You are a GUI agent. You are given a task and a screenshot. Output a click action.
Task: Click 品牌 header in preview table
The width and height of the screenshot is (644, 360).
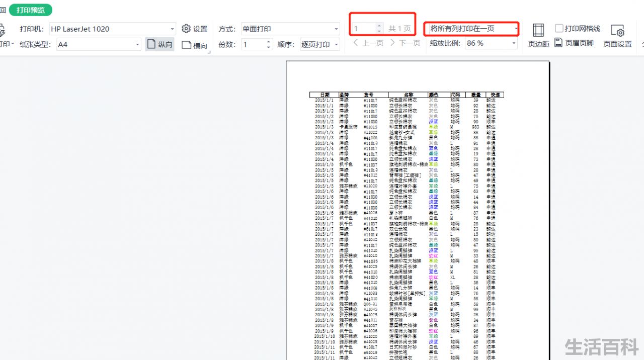[x=345, y=95]
